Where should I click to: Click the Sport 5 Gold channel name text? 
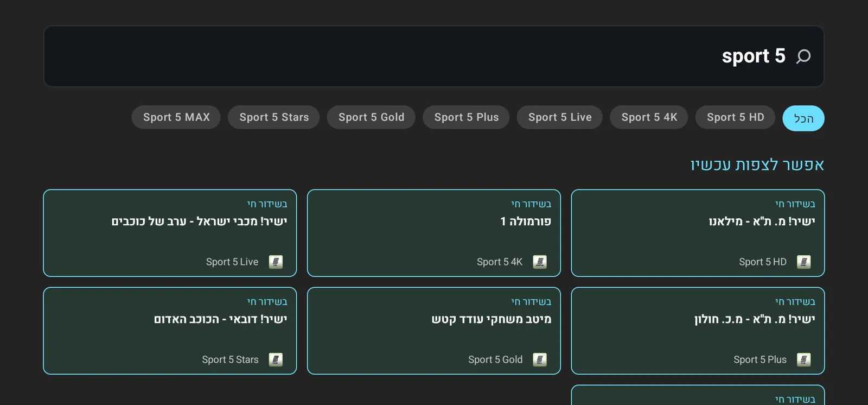pos(495,360)
